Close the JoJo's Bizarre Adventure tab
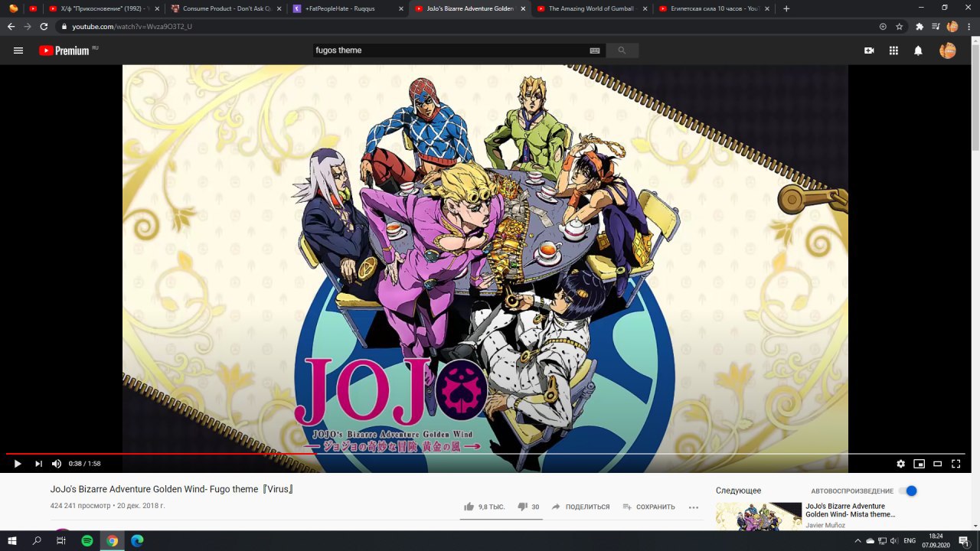980x551 pixels. pyautogui.click(x=523, y=8)
